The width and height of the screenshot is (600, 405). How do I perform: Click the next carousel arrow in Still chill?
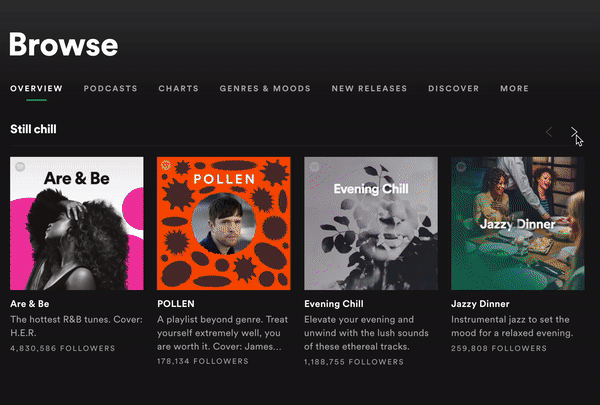(x=574, y=132)
